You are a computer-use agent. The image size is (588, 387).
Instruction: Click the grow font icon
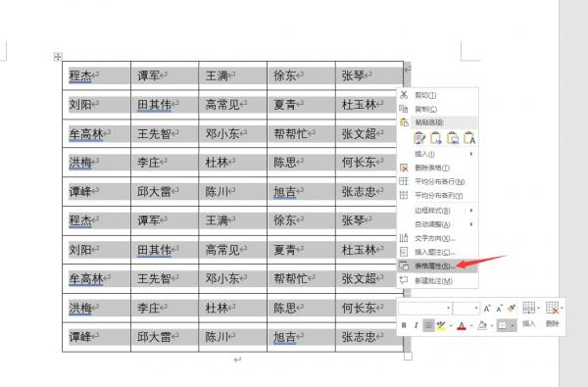tap(487, 309)
